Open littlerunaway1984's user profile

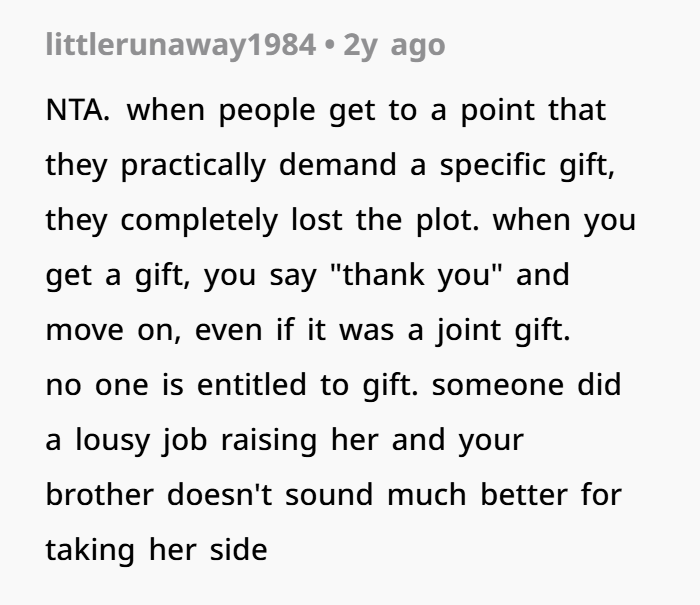pyautogui.click(x=180, y=45)
